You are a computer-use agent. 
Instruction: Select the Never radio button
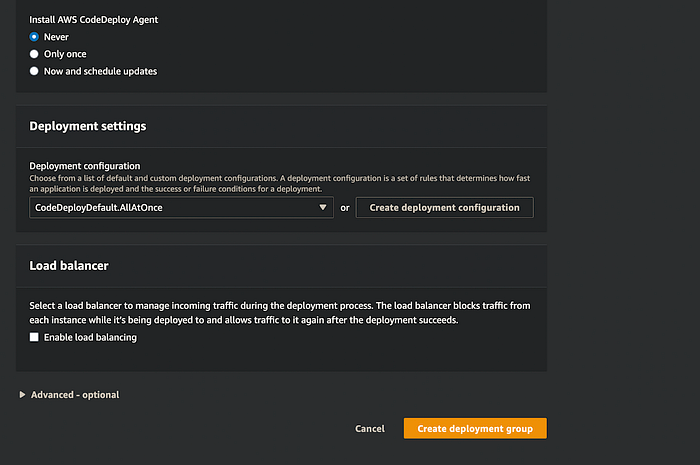coord(34,37)
